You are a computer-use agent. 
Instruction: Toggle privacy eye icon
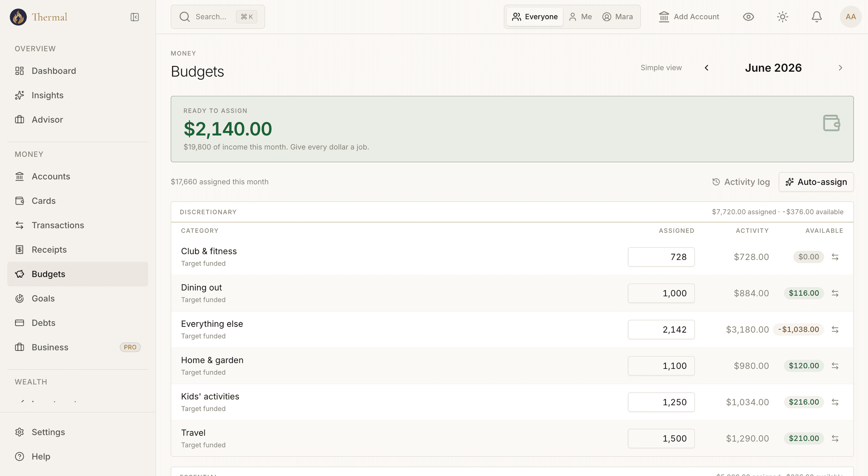(748, 17)
